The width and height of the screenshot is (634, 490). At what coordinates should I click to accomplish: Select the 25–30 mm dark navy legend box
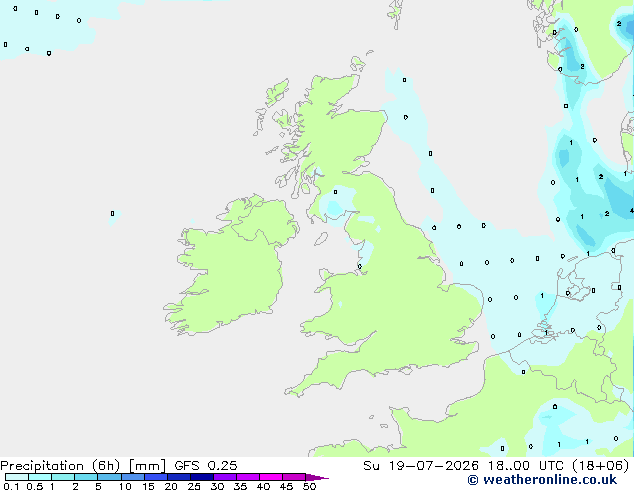(201, 477)
